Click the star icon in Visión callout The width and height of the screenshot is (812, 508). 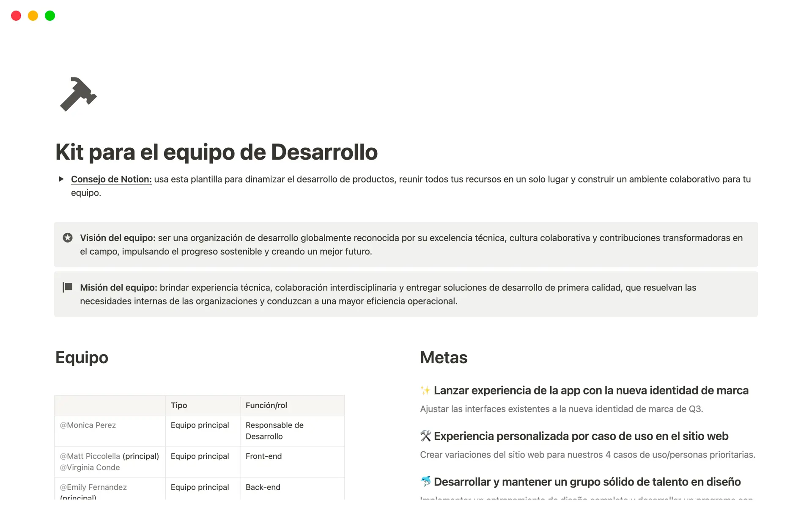(68, 238)
